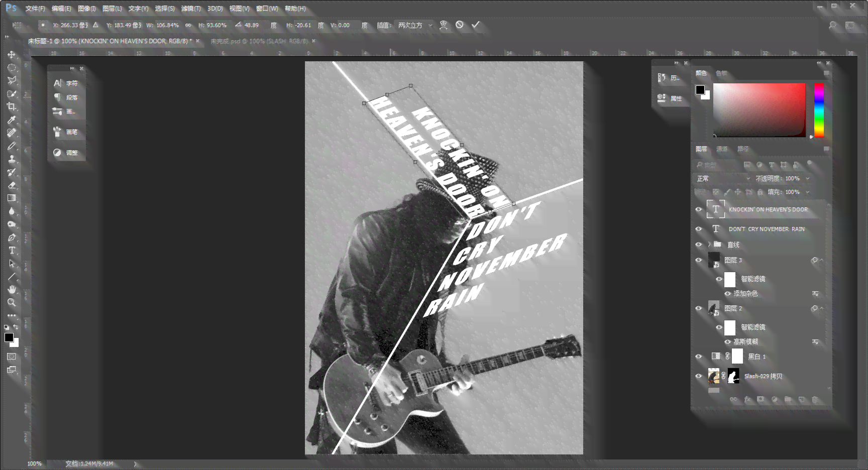Switch to warp mode icon
This screenshot has height=470, width=868.
444,25
